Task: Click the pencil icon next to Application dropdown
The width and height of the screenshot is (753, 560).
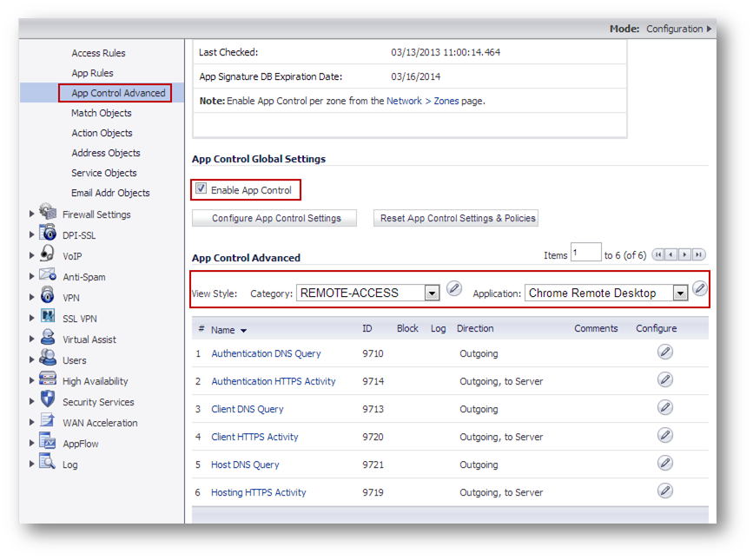Action: [x=700, y=289]
